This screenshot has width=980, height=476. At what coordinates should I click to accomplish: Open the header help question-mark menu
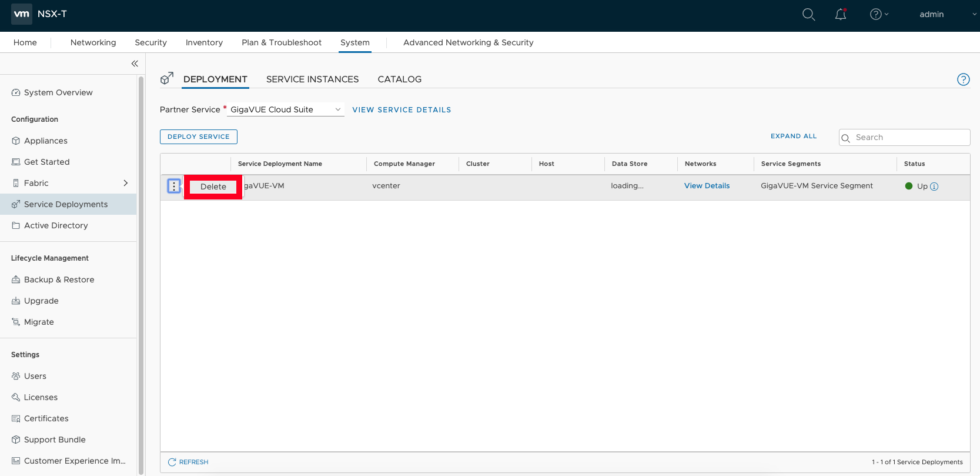tap(879, 14)
